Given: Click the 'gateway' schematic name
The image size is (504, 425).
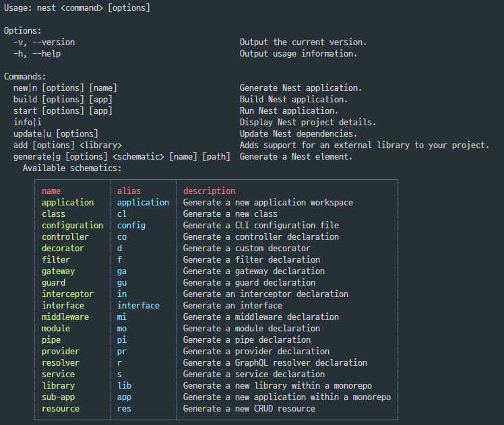Looking at the screenshot, I should coord(58,271).
